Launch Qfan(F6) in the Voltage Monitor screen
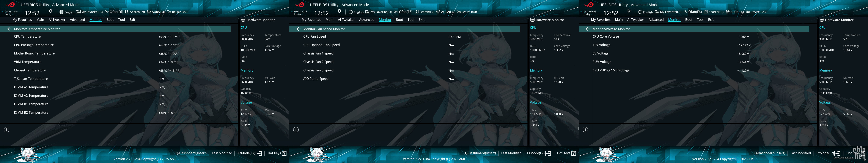The width and height of the screenshot is (868, 163). (x=693, y=12)
